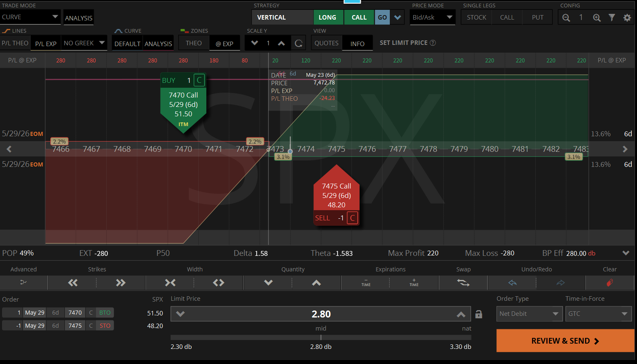Click the Swap legs icon
Image resolution: width=637 pixels, height=364 pixels.
[463, 282]
